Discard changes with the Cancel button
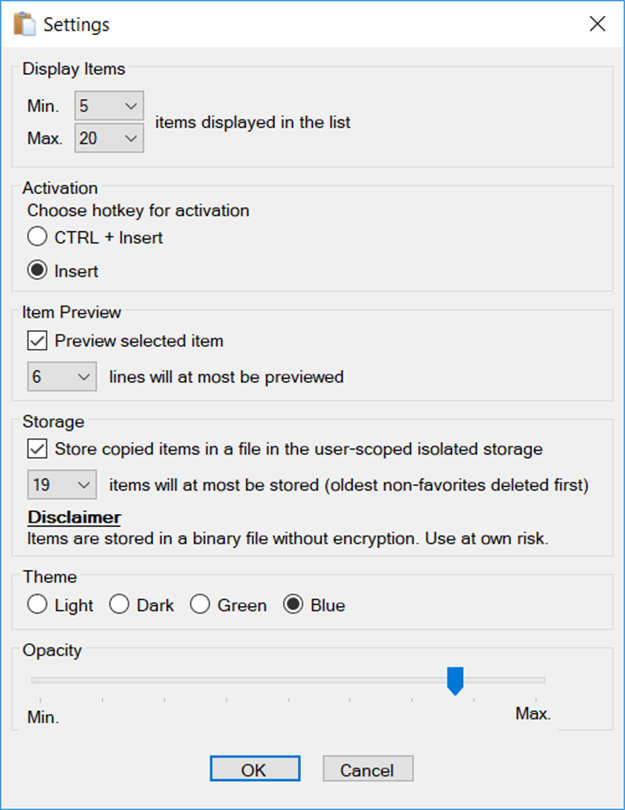This screenshot has width=625, height=810. 368,769
